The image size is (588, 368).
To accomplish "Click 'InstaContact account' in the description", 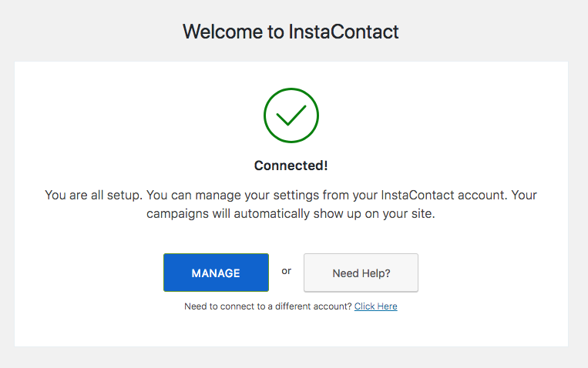I will [x=443, y=195].
